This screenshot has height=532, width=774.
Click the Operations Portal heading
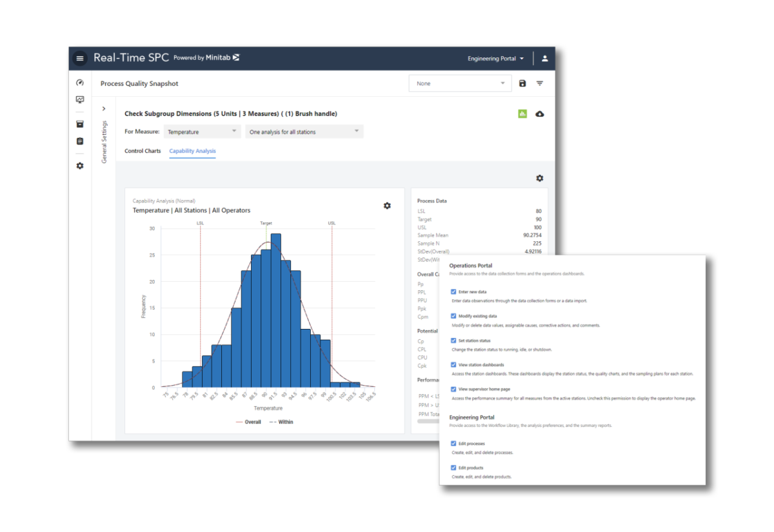(x=471, y=266)
